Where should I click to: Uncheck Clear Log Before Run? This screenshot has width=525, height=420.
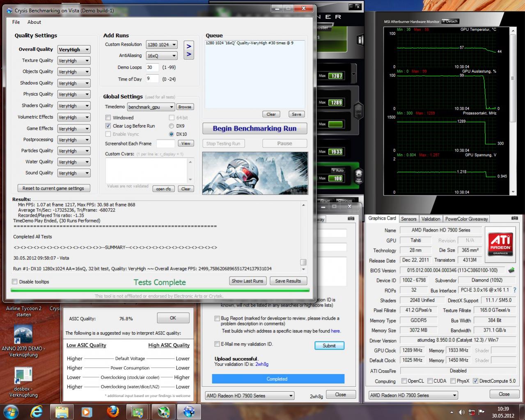(108, 126)
